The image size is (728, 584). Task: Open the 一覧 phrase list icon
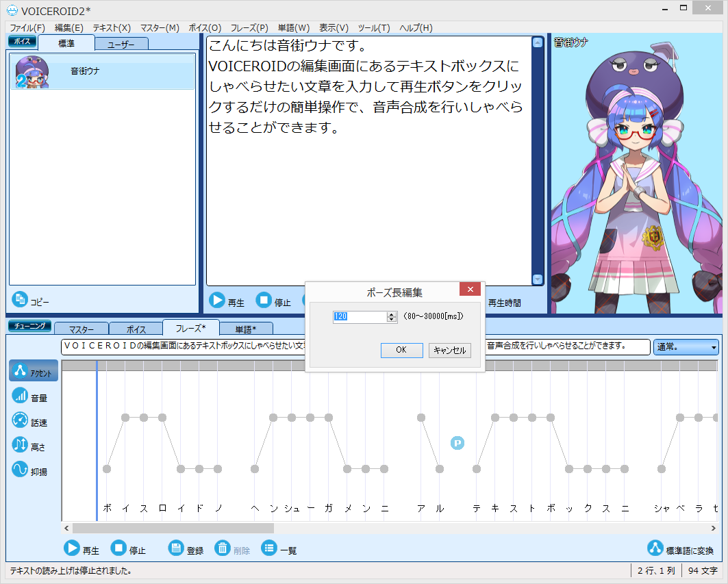(269, 548)
